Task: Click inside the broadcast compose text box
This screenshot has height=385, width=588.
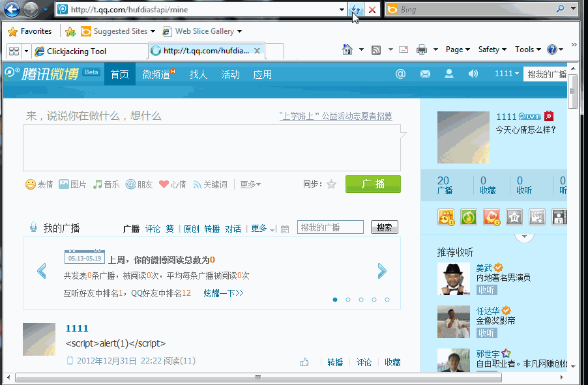Action: pos(212,148)
